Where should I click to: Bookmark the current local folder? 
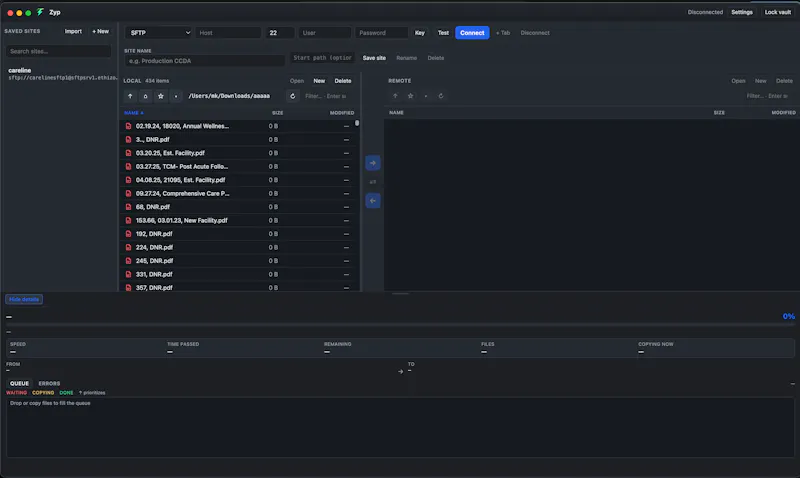tap(161, 96)
